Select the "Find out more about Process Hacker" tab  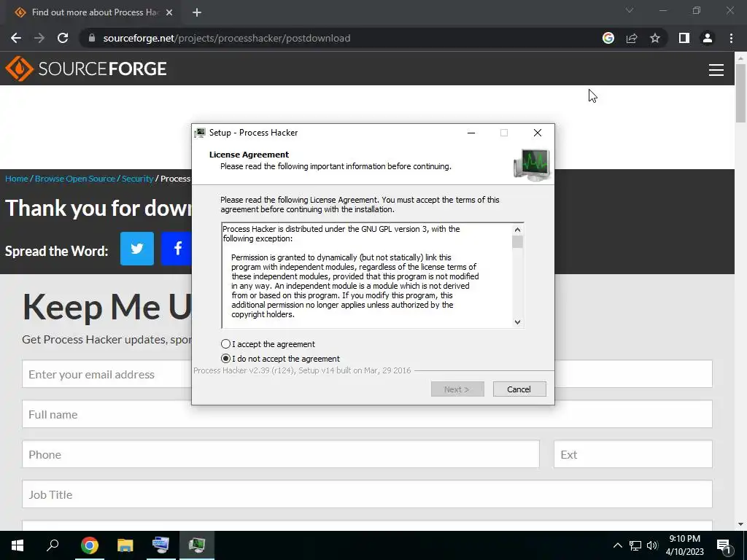click(93, 12)
